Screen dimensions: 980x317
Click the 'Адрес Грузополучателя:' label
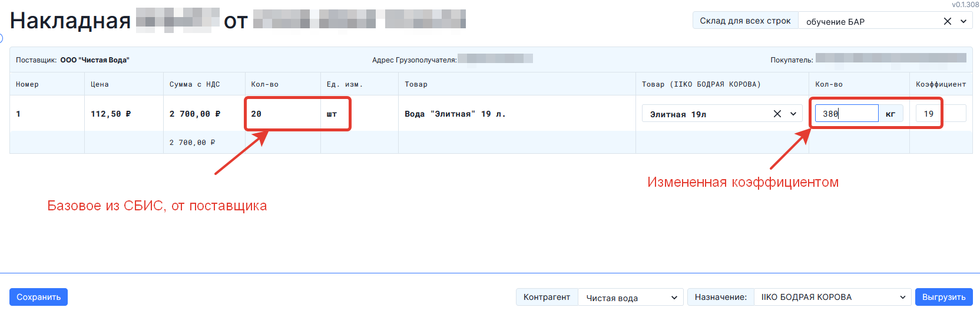(x=414, y=60)
